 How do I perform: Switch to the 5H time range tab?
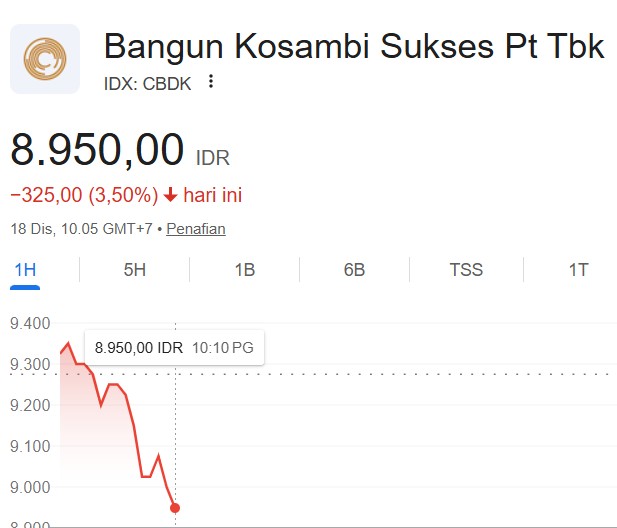134,270
